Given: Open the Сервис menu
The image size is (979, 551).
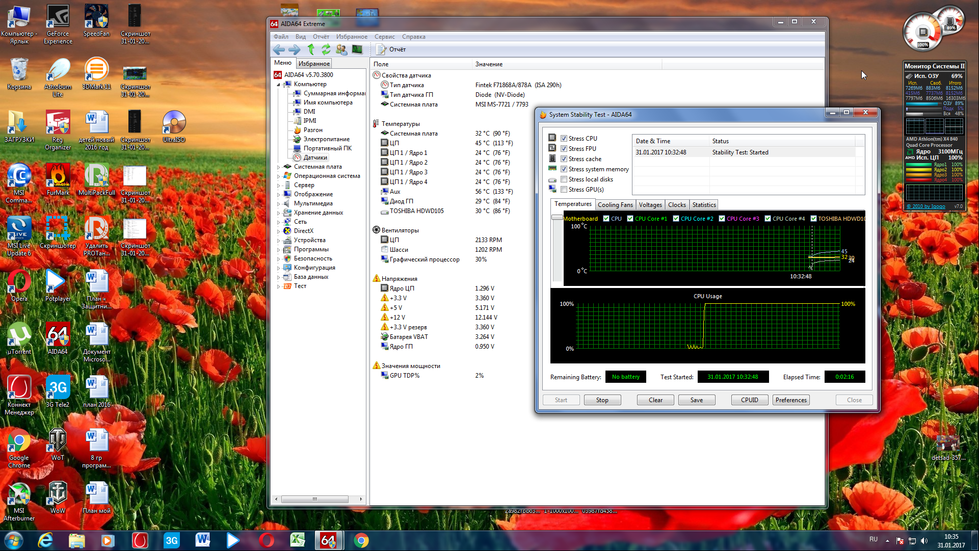Looking at the screenshot, I should tap(384, 36).
